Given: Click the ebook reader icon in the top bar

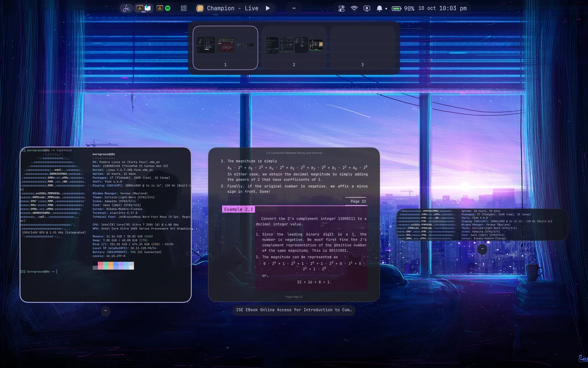Looking at the screenshot, I should 148,8.
